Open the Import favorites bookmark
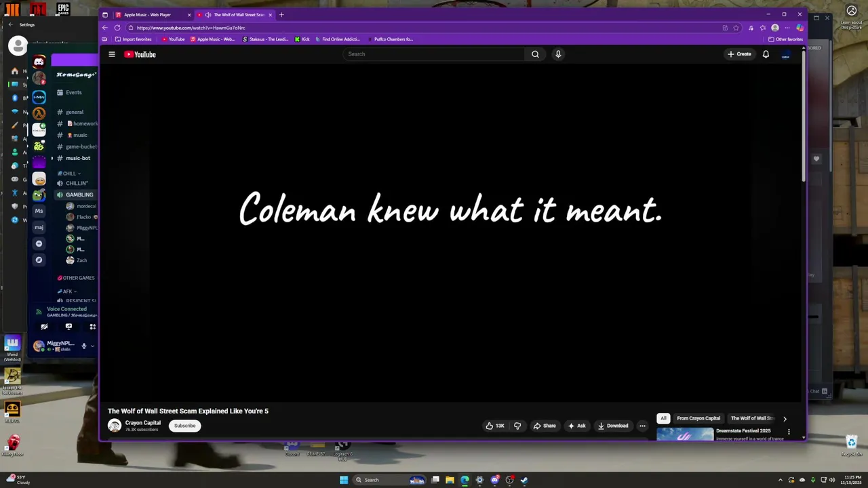Screen dimensions: 868x488 tap(134, 39)
